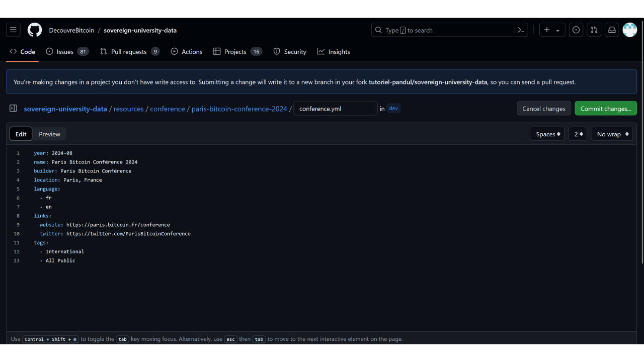
Task: Navigate to sovereign-university-data breadcrumb root
Action: [x=65, y=109]
